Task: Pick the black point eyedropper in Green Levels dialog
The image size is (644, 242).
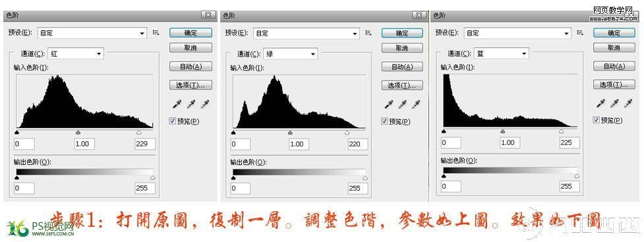Action: 389,104
